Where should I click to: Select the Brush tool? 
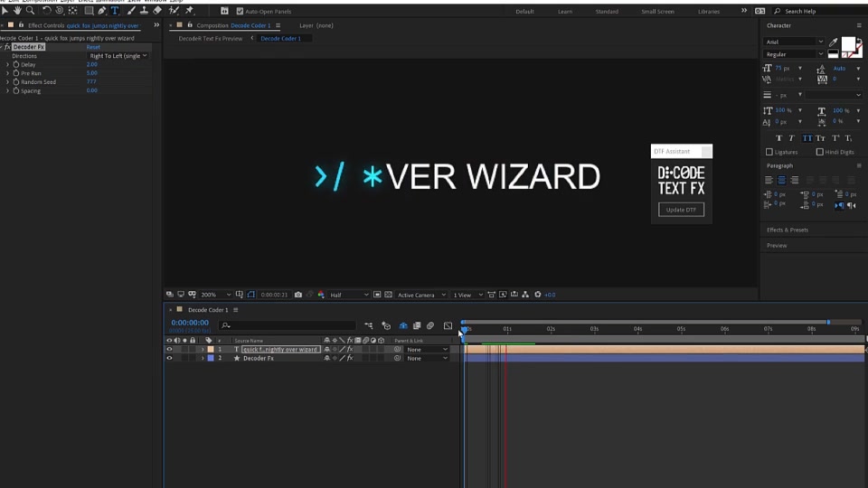131,11
